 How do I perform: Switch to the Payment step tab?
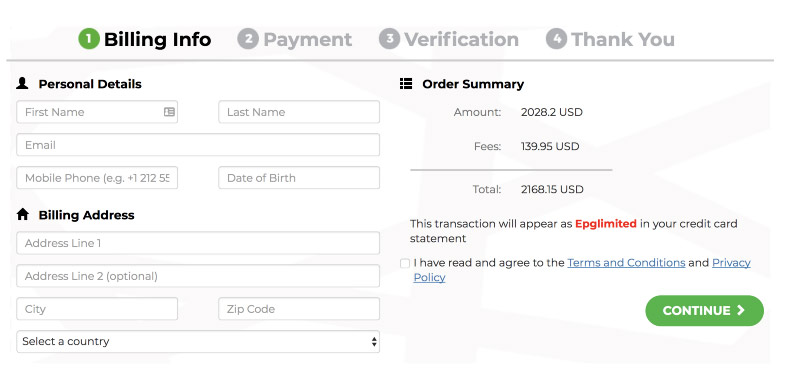click(x=295, y=39)
